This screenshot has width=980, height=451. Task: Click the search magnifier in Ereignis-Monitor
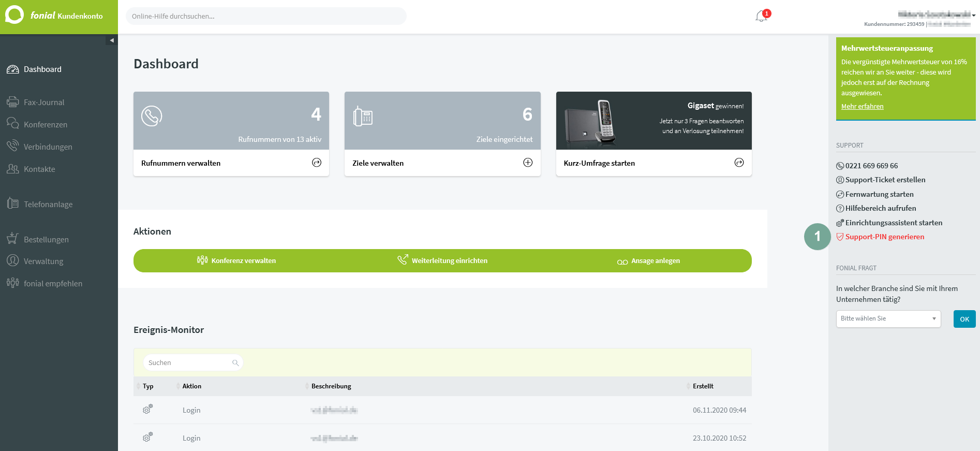tap(235, 363)
